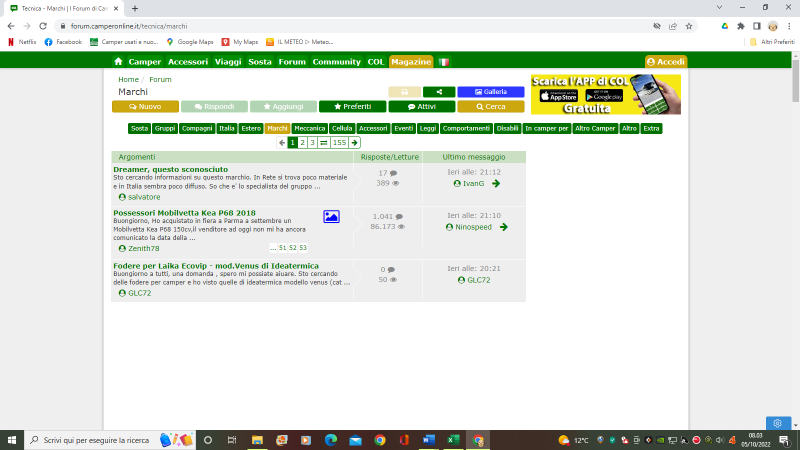Viewport: 800px width, 450px height.
Task: Click the home icon in green navbar
Action: (118, 61)
